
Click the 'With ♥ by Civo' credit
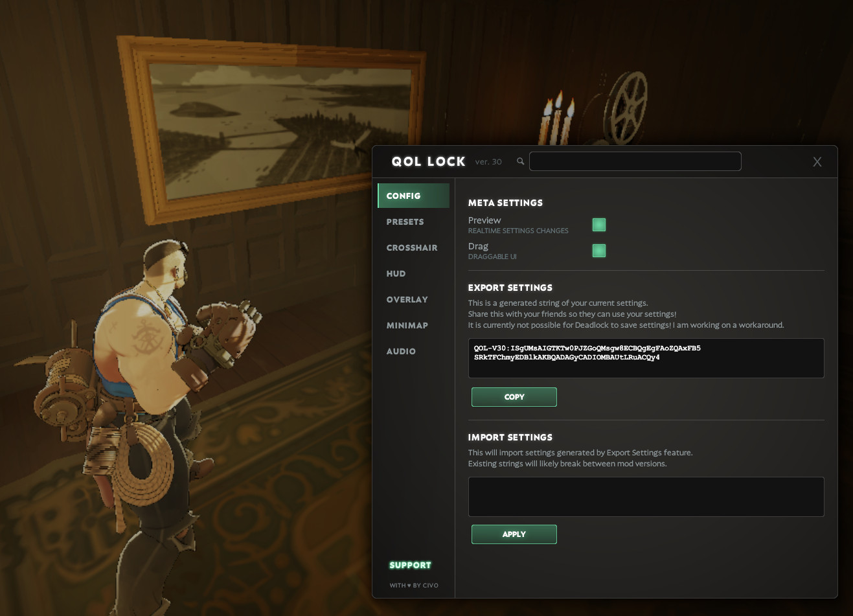tap(414, 586)
